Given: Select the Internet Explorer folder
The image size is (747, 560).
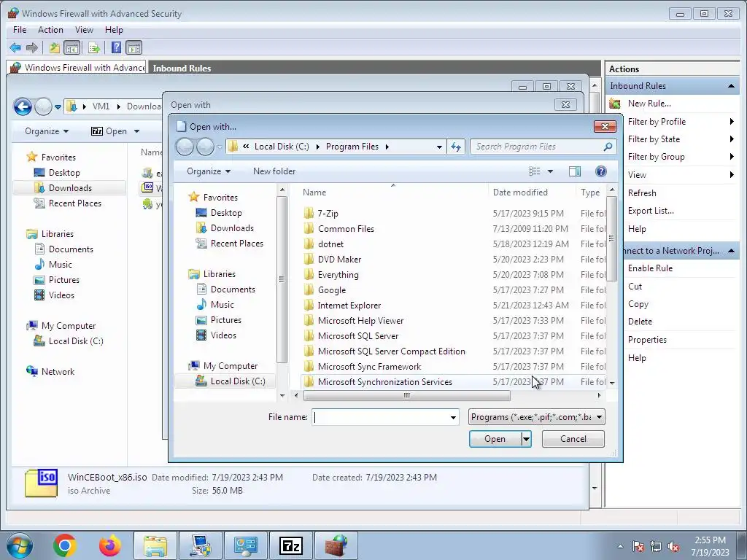Looking at the screenshot, I should pos(349,306).
